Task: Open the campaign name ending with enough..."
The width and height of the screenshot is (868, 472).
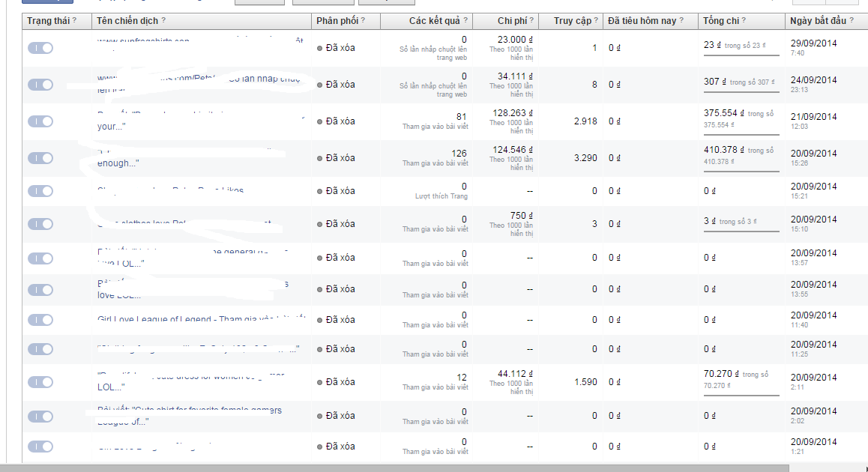Action: click(118, 163)
